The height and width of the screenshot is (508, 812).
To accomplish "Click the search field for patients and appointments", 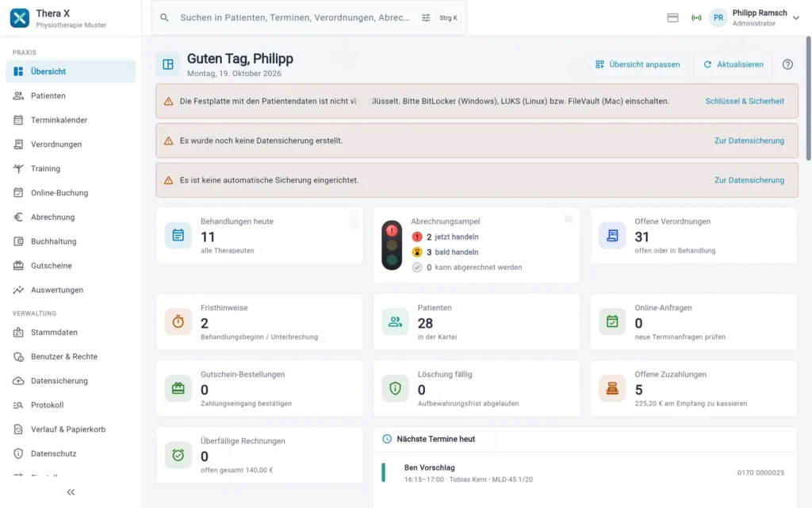I will 308,17.
